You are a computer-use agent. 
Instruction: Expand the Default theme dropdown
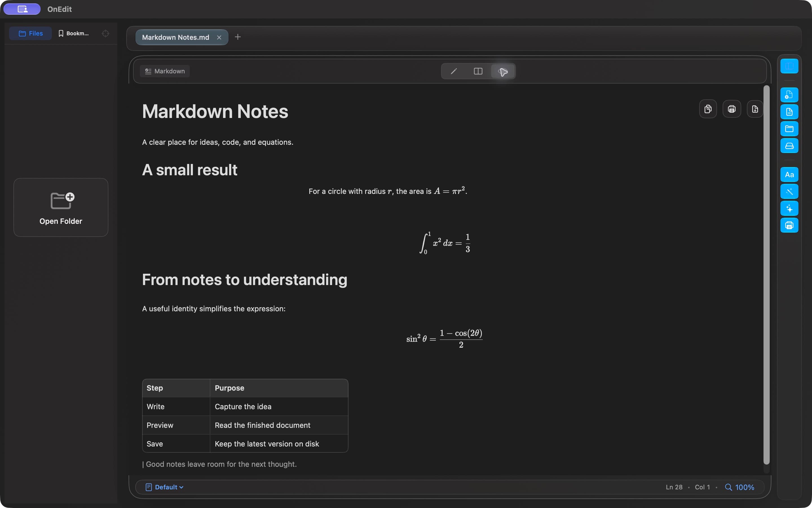click(x=164, y=487)
